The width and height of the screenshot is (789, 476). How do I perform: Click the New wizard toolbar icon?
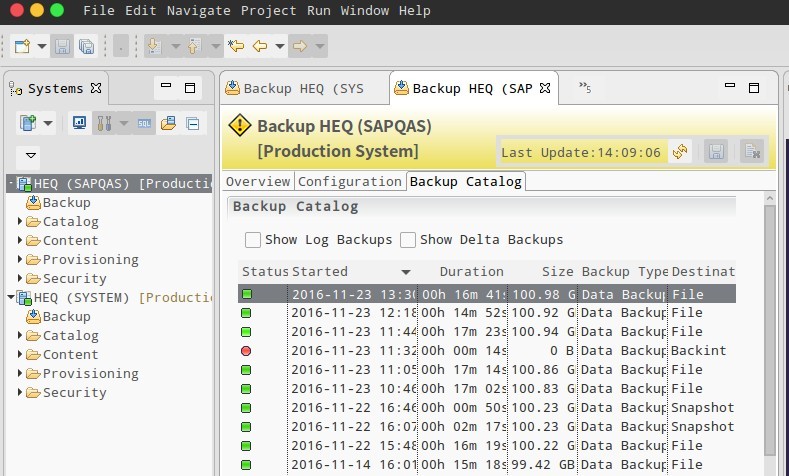click(x=22, y=46)
